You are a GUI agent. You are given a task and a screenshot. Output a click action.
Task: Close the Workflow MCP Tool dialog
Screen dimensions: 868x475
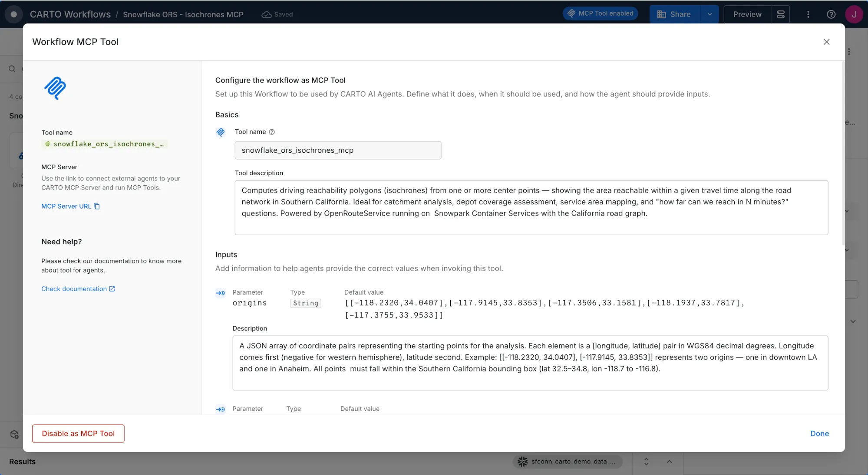coord(826,42)
